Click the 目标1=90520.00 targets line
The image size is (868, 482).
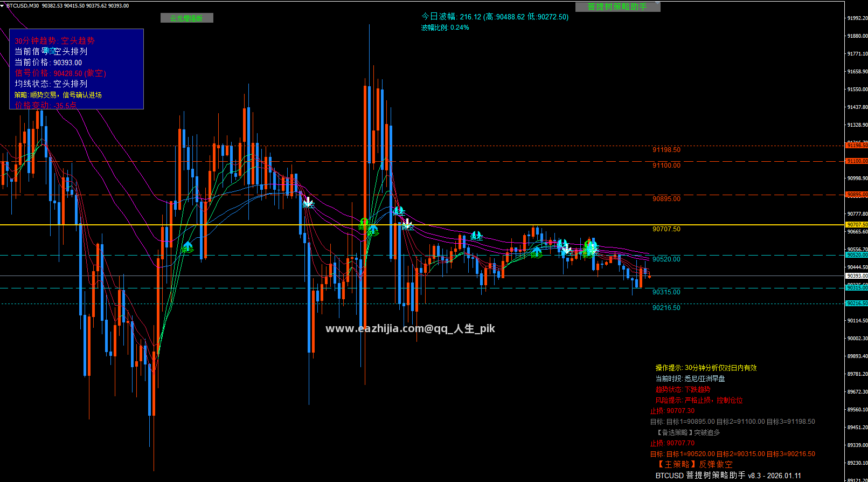pos(732,453)
